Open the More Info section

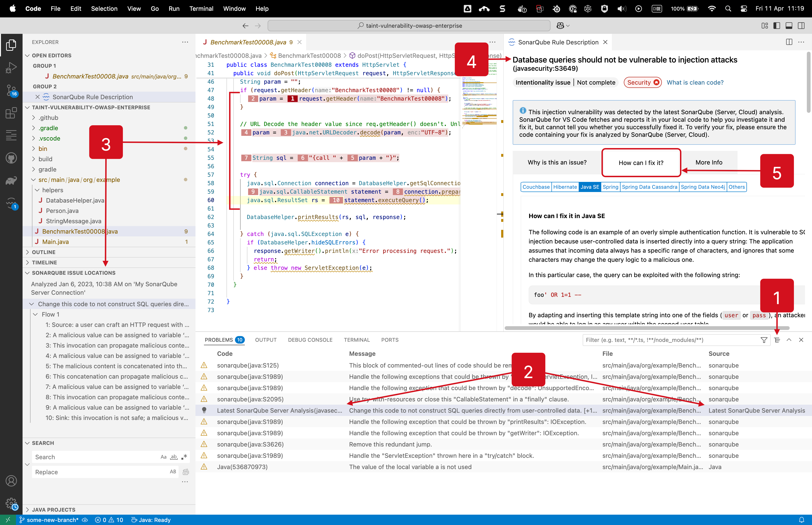pyautogui.click(x=708, y=163)
